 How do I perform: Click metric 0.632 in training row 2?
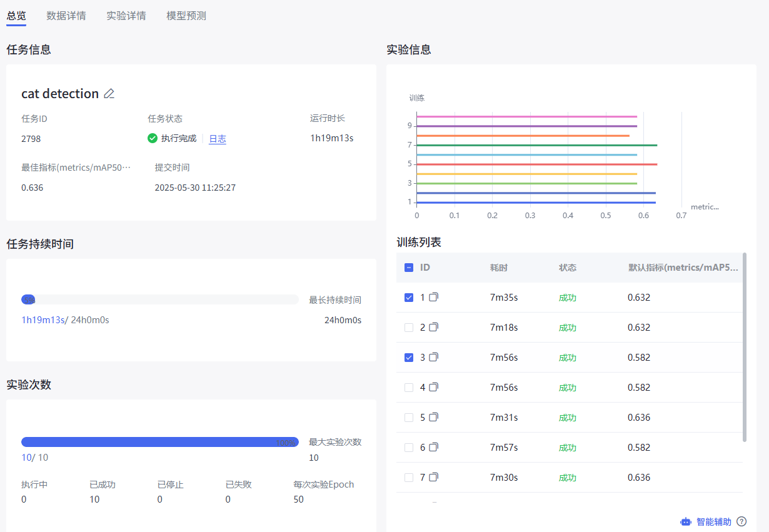point(639,328)
